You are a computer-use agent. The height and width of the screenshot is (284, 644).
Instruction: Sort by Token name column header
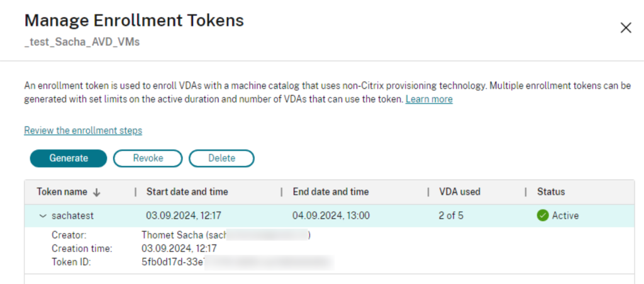pos(60,192)
